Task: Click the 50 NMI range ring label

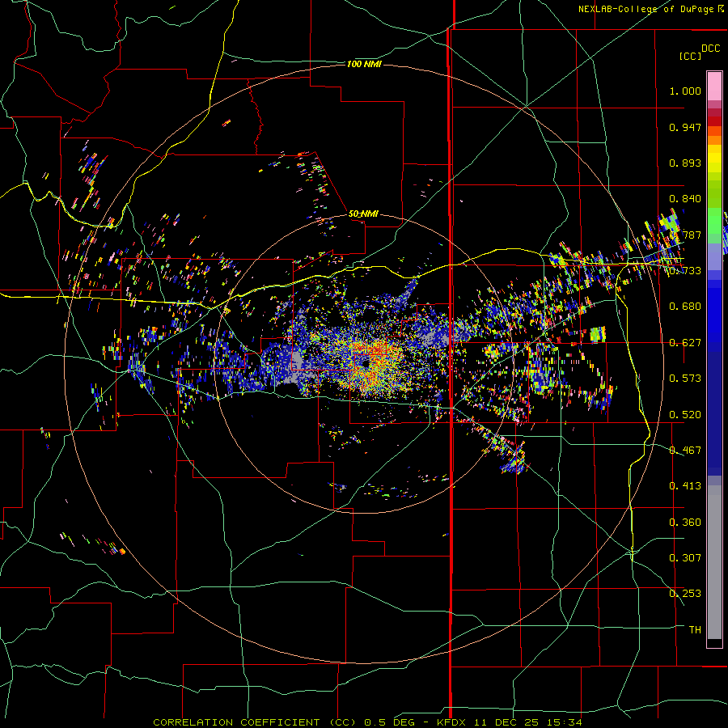Action: click(363, 214)
